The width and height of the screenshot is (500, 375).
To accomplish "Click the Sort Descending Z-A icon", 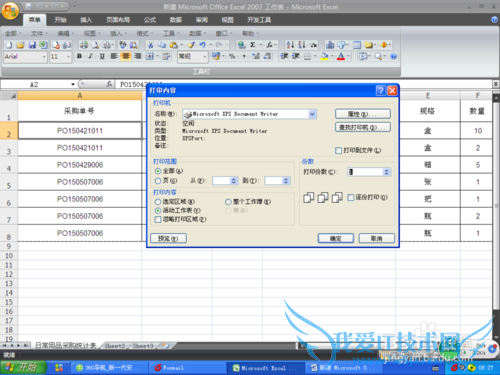I will click(x=302, y=45).
